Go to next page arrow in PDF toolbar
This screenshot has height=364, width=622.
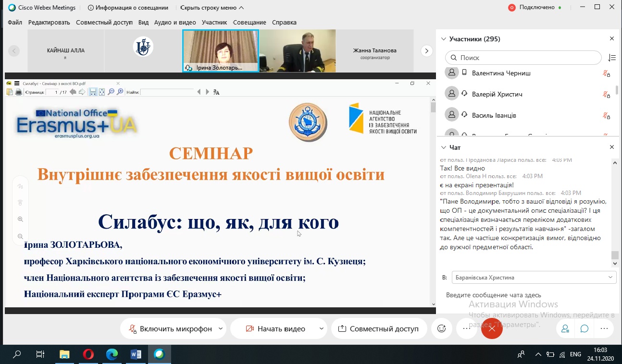[82, 92]
